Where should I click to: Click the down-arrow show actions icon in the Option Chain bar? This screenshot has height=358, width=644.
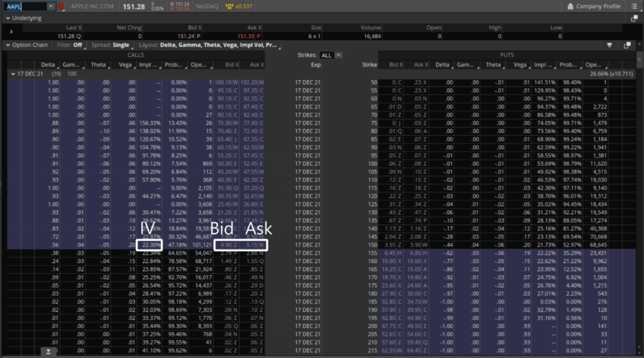pos(609,45)
